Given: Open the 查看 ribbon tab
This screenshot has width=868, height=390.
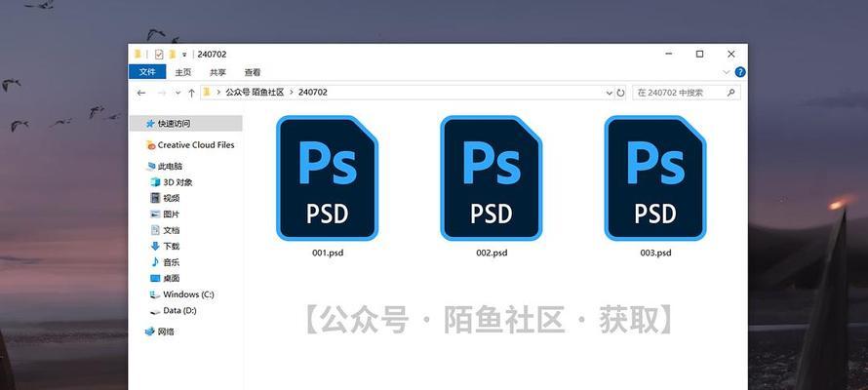Looking at the screenshot, I should point(253,72).
